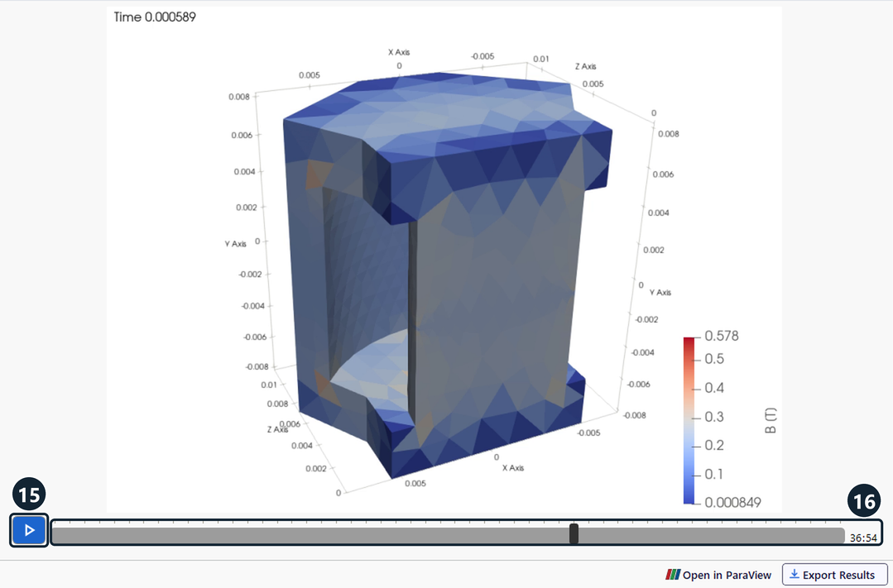
Task: Play the simulation animation
Action: [29, 530]
